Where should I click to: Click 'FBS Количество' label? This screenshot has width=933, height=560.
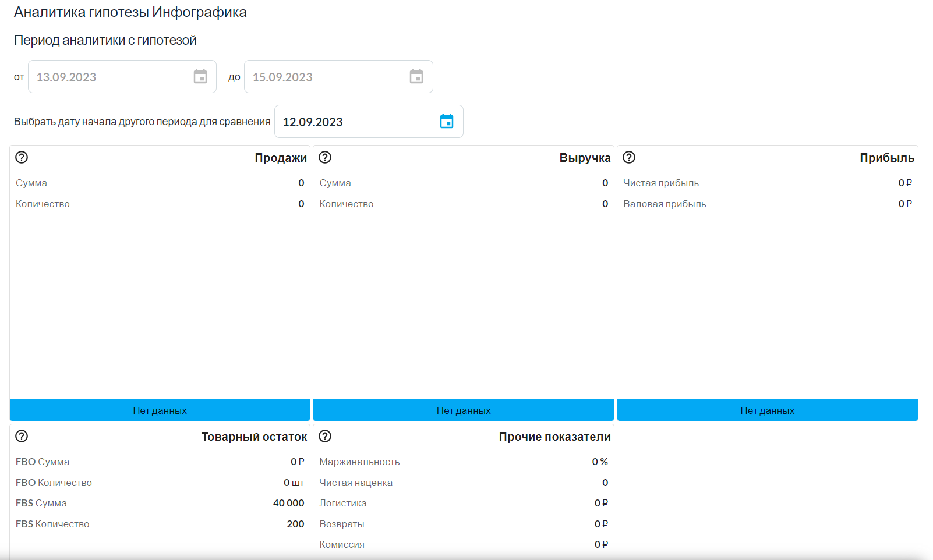[52, 524]
